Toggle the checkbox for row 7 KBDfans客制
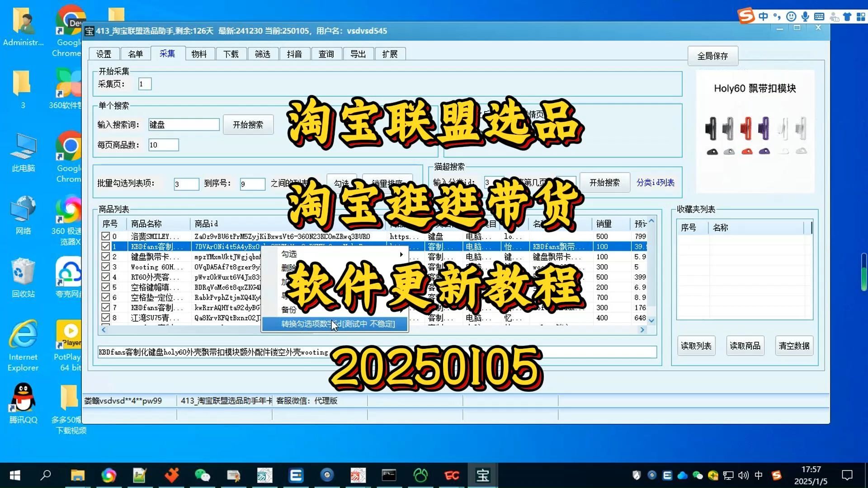The height and width of the screenshot is (488, 868). pyautogui.click(x=105, y=307)
